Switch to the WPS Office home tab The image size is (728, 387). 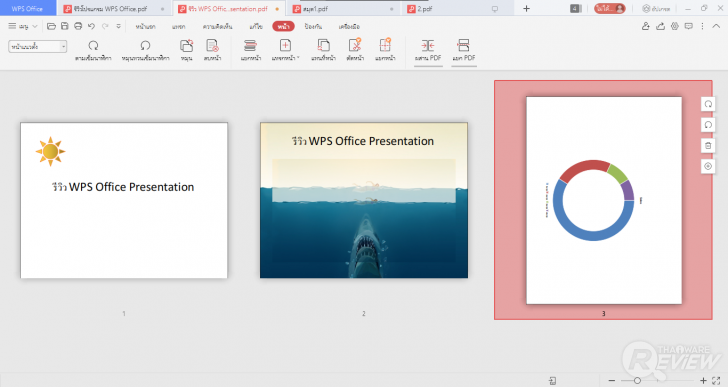pyautogui.click(x=27, y=8)
